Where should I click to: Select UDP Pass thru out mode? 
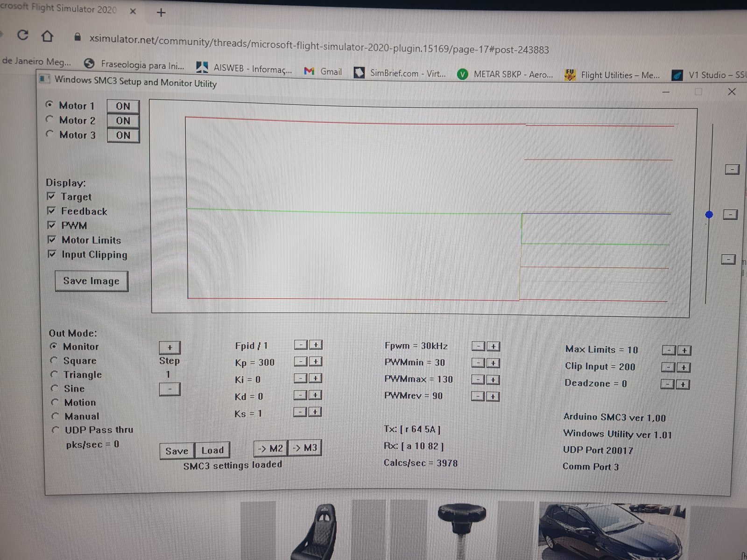(56, 429)
